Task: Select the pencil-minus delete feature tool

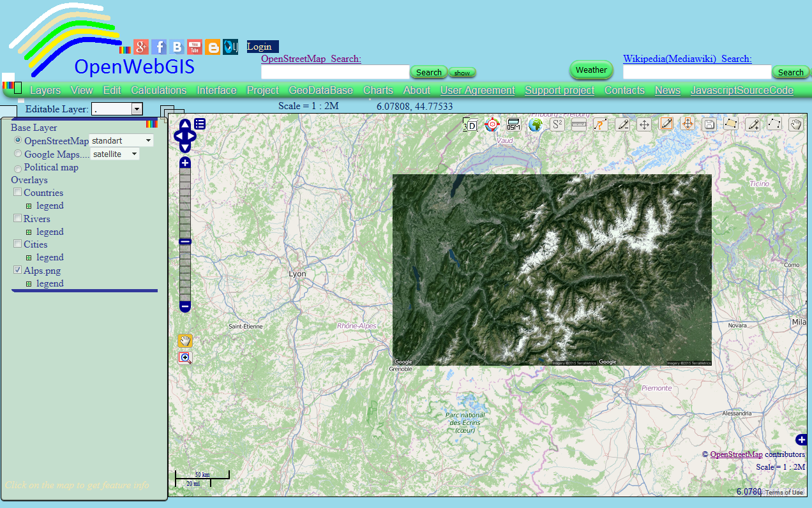Action: click(x=622, y=124)
